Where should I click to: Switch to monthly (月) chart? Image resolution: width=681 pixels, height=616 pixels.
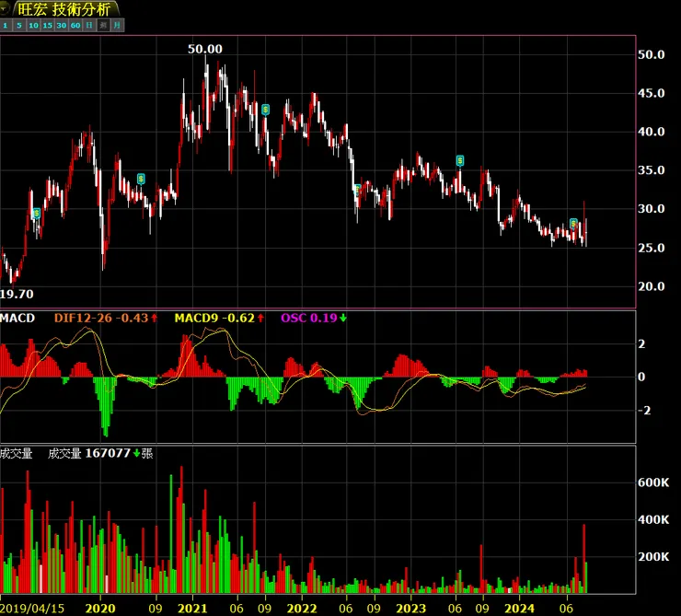[117, 26]
